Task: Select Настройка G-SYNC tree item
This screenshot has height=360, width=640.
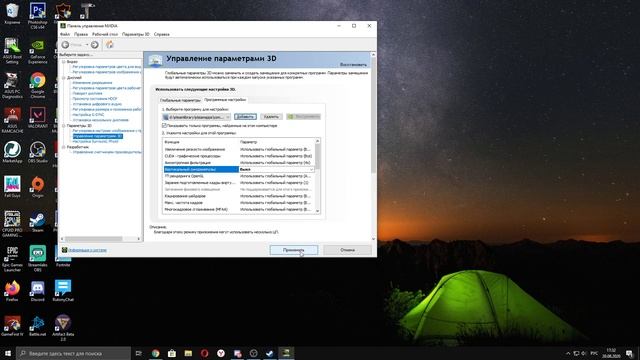Action: [x=88, y=115]
